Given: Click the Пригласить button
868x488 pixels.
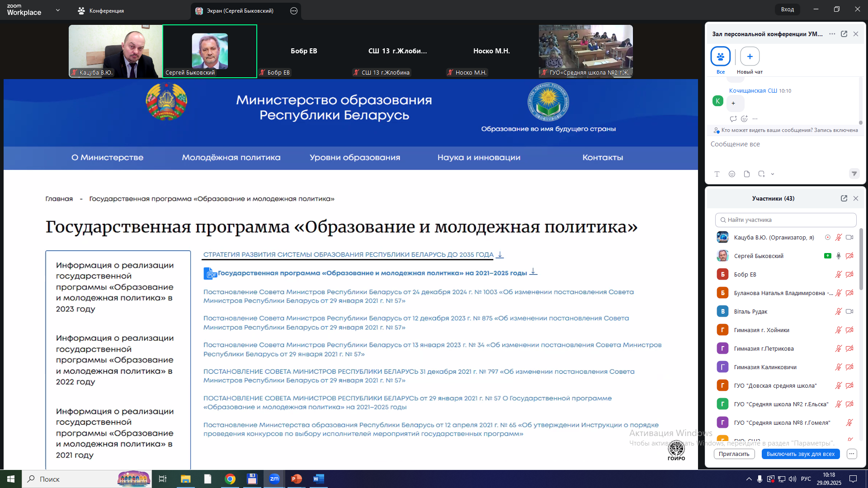Looking at the screenshot, I should [734, 454].
